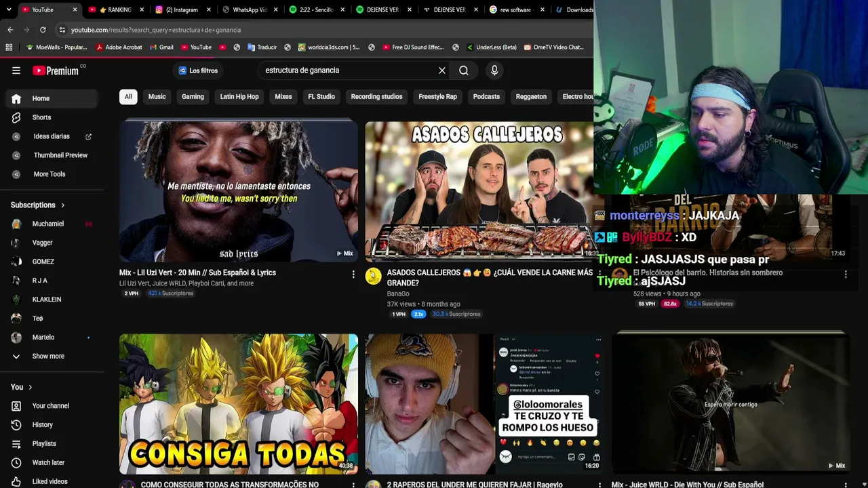Open watch History in the sidebar
Viewport: 868px width, 488px height.
52,425
